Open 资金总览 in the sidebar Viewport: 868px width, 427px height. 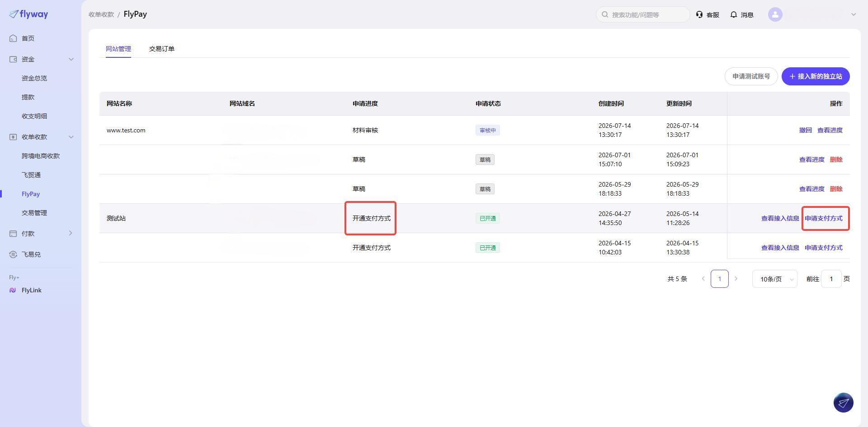[34, 78]
